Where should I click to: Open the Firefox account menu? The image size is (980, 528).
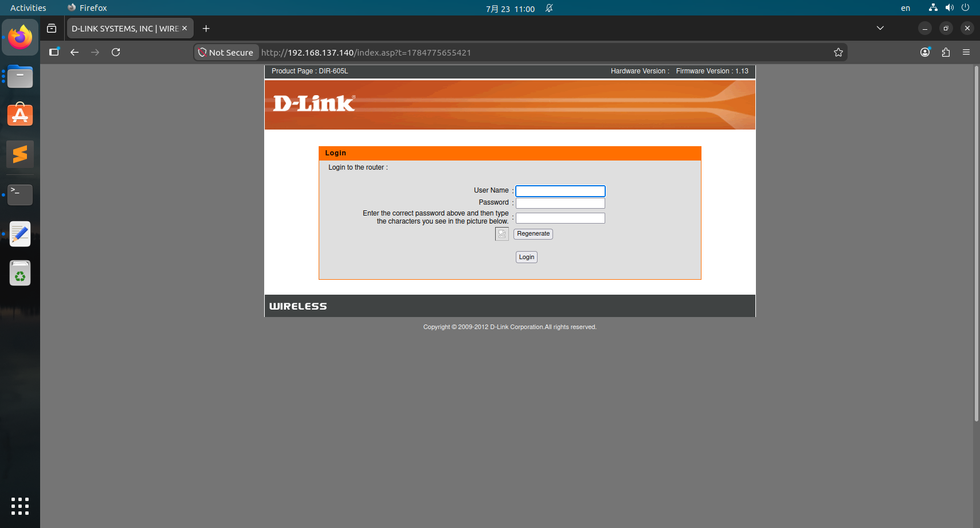925,52
